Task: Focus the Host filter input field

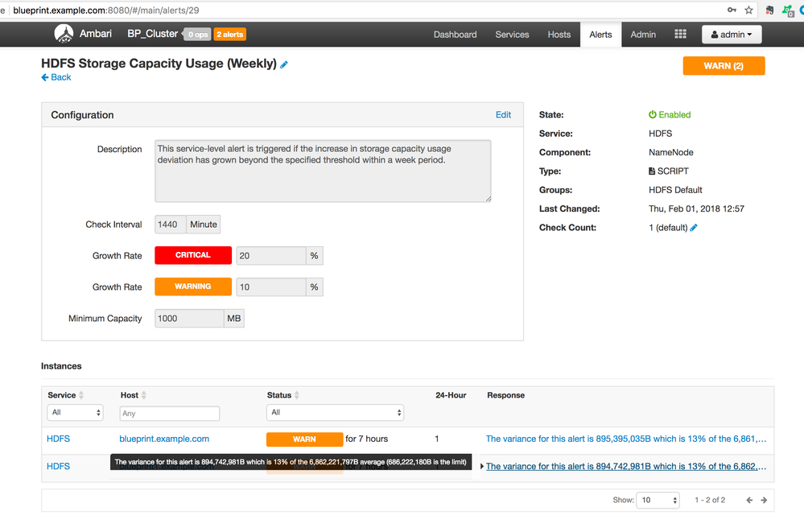Action: coord(169,413)
